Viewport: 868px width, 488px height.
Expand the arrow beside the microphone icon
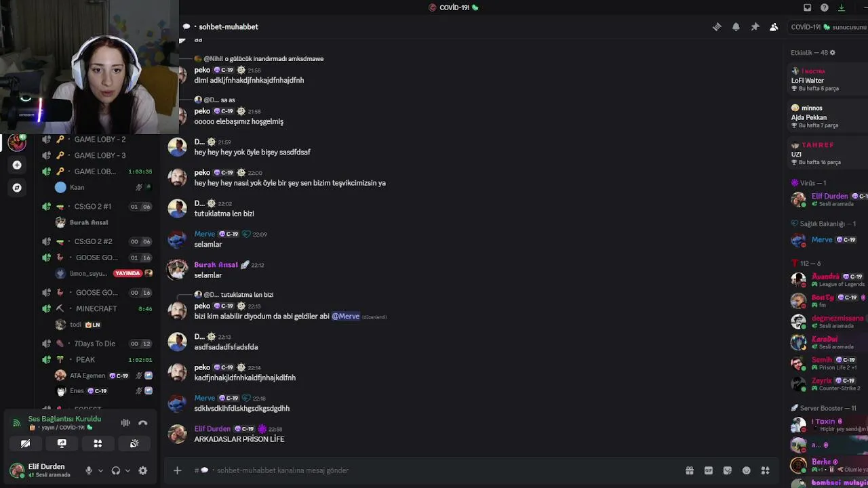point(100,470)
